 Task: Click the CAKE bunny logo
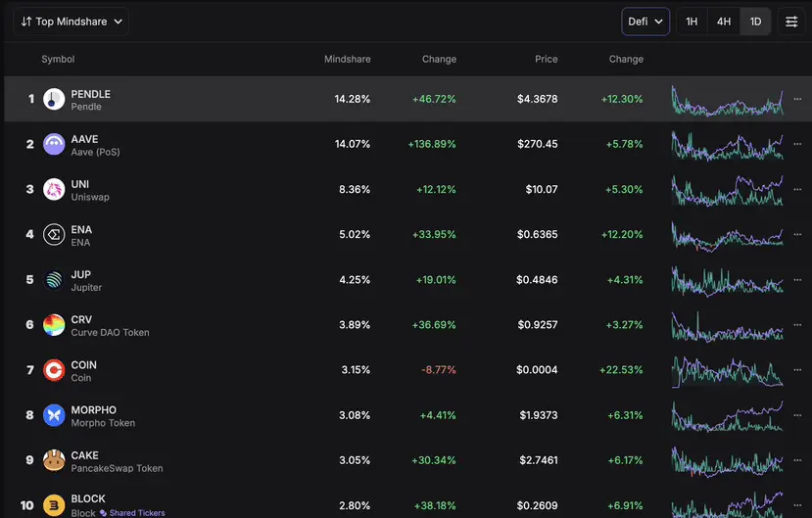tap(54, 460)
